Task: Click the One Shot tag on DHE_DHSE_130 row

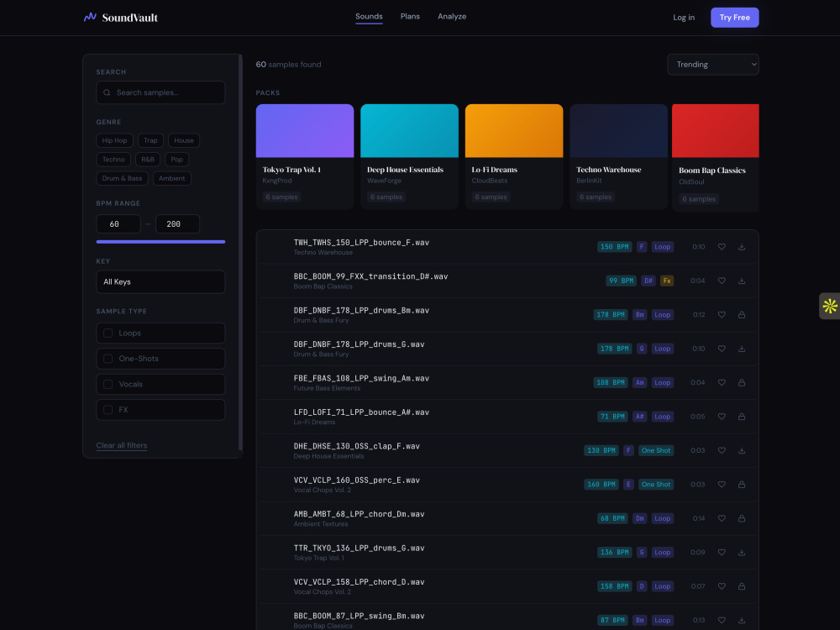Action: click(x=656, y=450)
